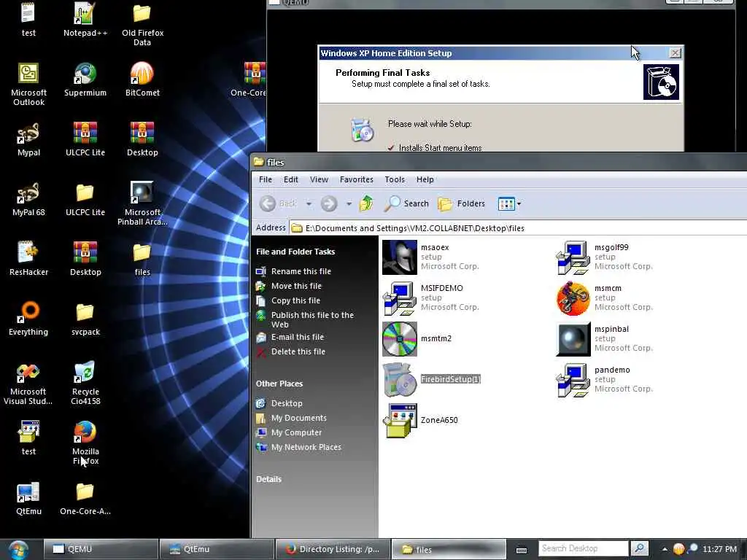The width and height of the screenshot is (747, 560).
Task: Open the Microsoft Pinball Arcade shortcut
Action: coord(142,204)
